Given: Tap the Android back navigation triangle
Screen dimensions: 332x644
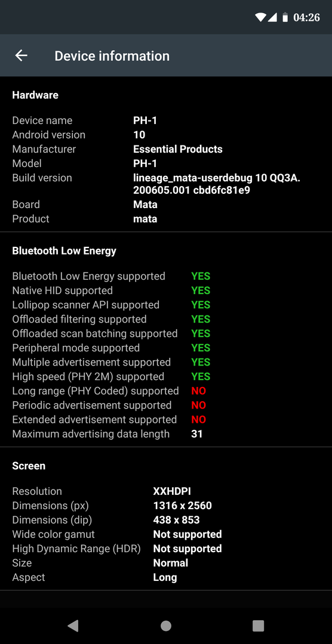Looking at the screenshot, I should (x=73, y=626).
